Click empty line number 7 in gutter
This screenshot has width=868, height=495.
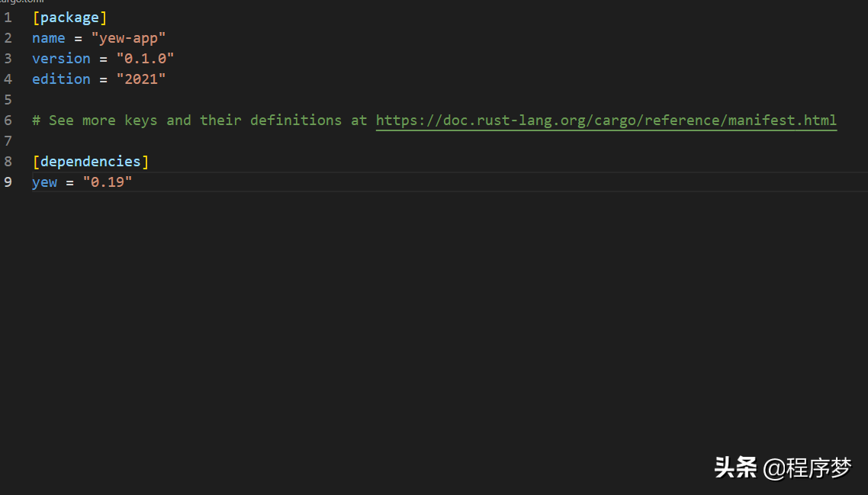[x=8, y=141]
